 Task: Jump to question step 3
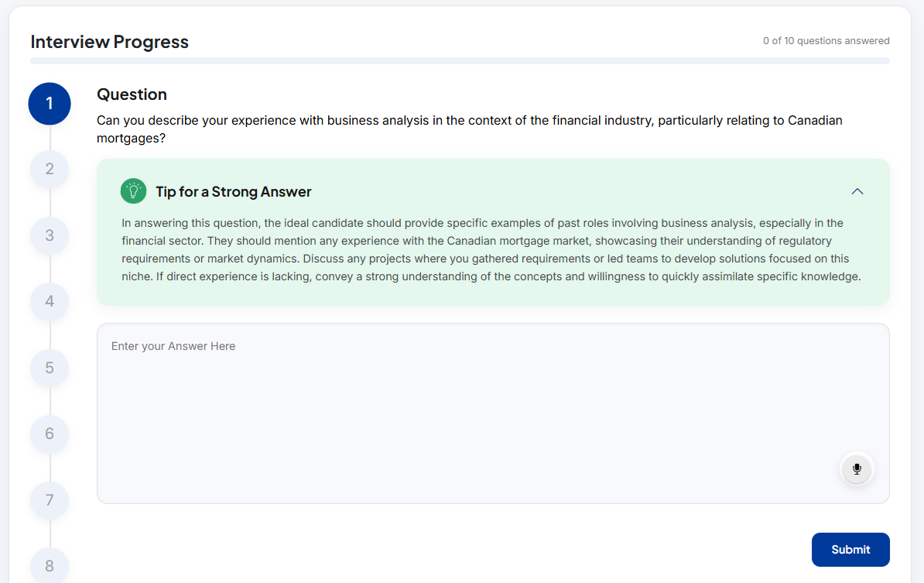[x=50, y=235]
